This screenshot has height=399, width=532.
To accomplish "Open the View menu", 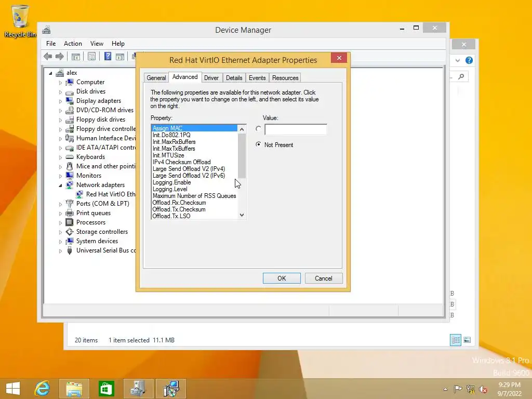I will 97,44.
